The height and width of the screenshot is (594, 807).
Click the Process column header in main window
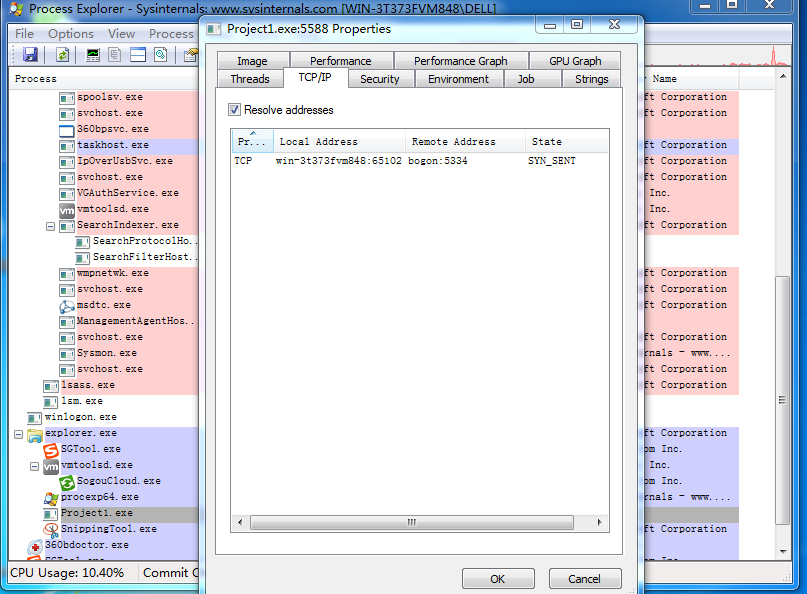coord(104,79)
